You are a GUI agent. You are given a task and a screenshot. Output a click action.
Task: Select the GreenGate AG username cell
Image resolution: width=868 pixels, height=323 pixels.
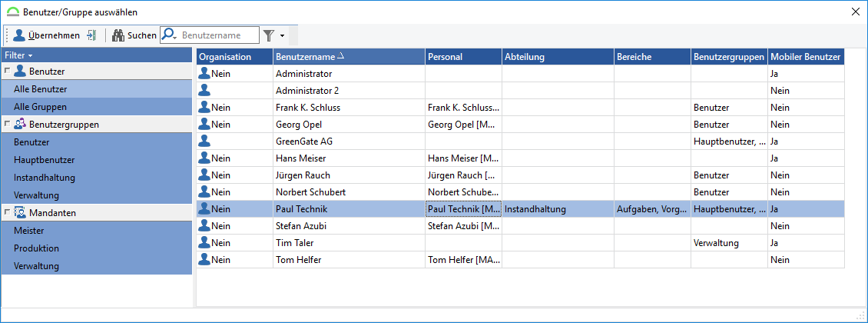click(x=350, y=142)
